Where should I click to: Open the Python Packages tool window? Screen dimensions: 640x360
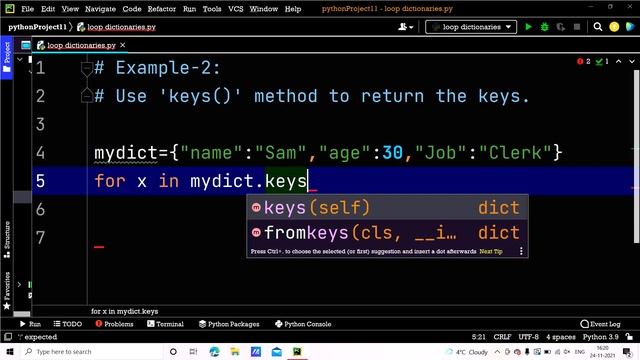tap(229, 324)
